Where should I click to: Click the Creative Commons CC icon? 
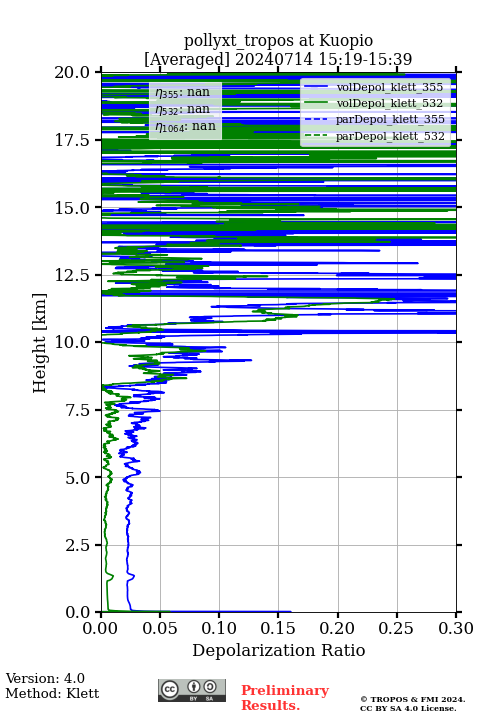[169, 689]
